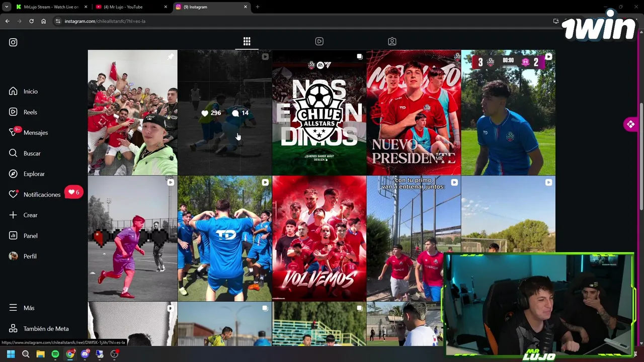The width and height of the screenshot is (644, 362).
Task: Select the reels tab icon
Action: pyautogui.click(x=319, y=42)
